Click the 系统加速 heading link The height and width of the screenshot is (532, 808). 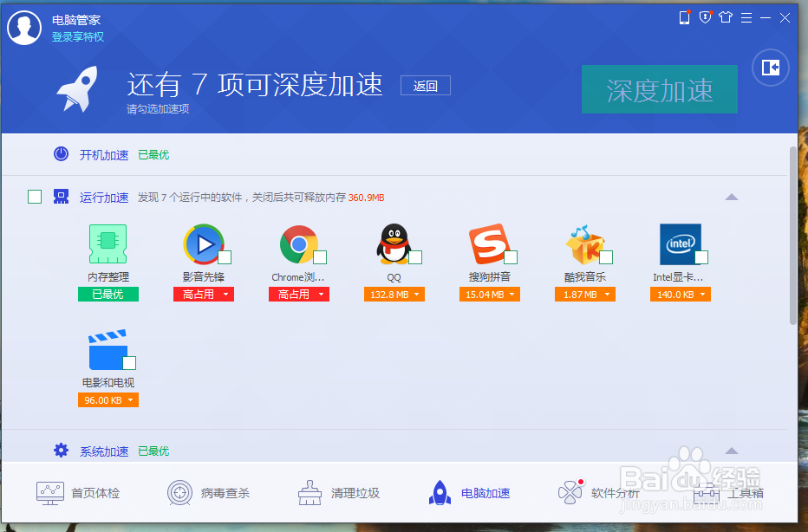coord(104,451)
